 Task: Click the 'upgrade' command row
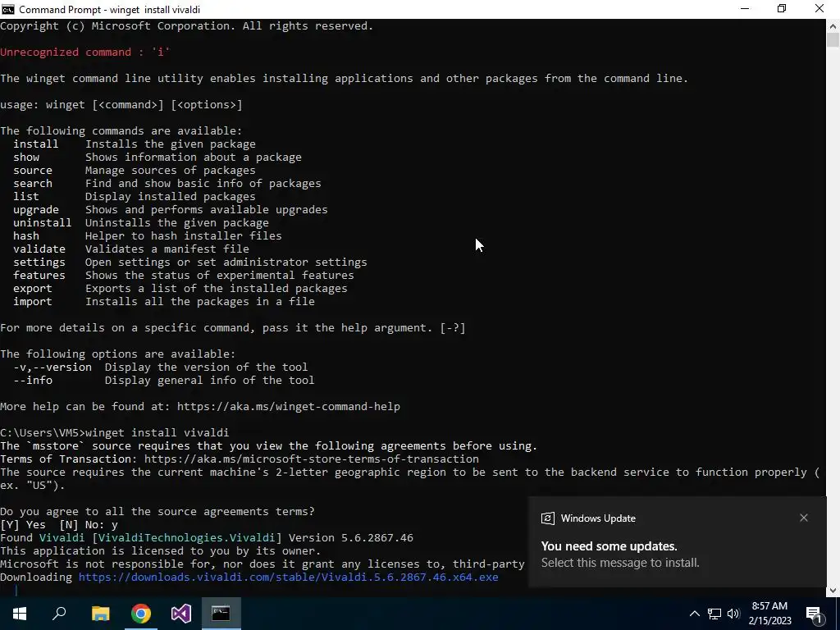coord(171,209)
